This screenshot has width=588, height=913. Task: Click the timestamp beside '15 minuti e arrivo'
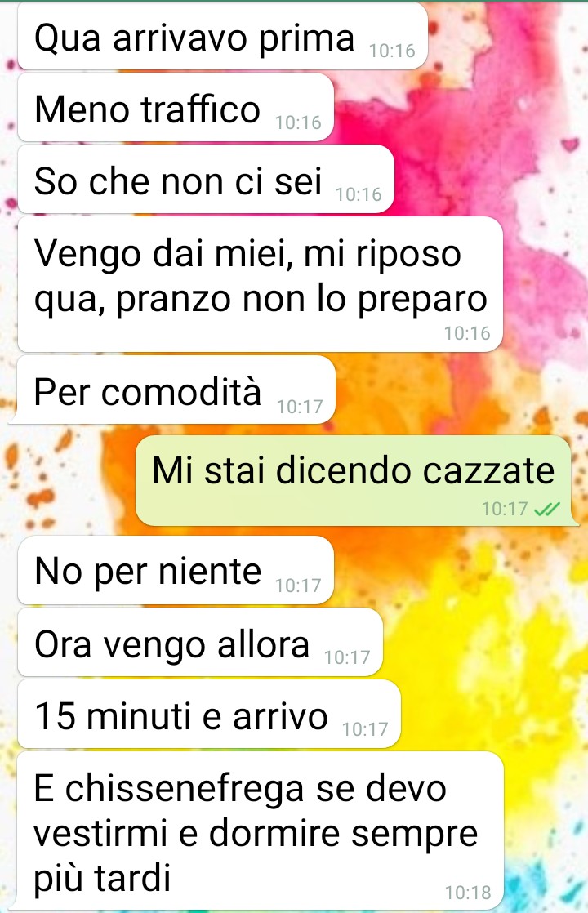pos(365,729)
